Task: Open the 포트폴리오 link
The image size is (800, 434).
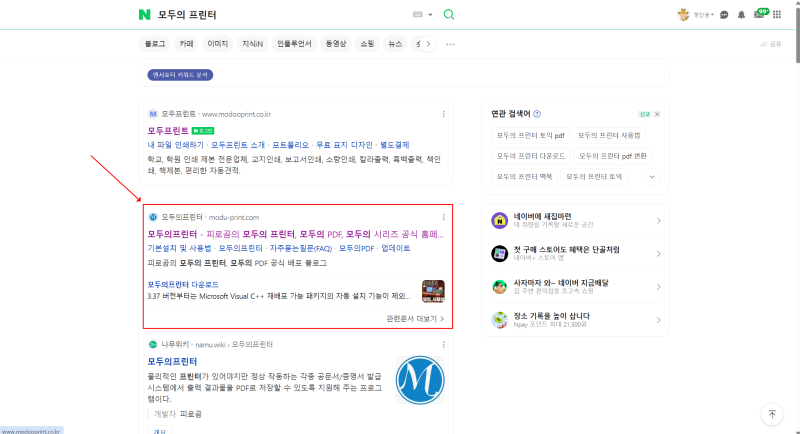Action: (x=290, y=145)
